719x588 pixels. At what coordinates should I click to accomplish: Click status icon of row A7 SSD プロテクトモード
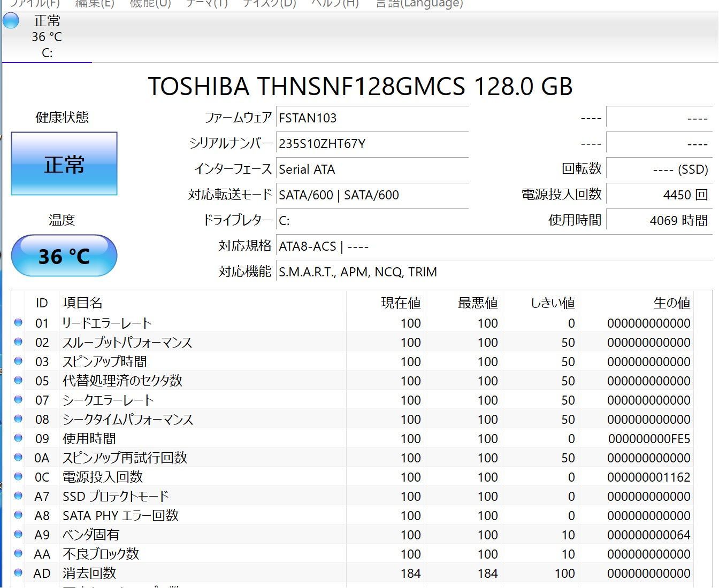(18, 496)
